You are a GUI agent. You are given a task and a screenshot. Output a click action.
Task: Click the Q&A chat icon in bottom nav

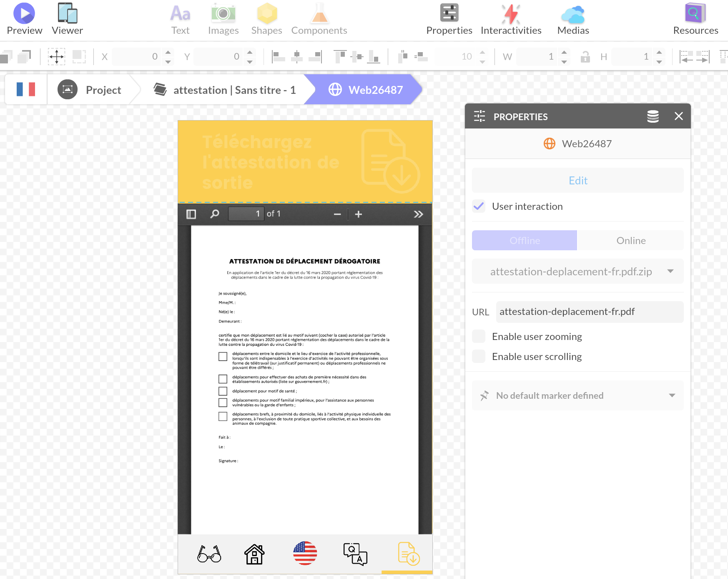coord(355,554)
